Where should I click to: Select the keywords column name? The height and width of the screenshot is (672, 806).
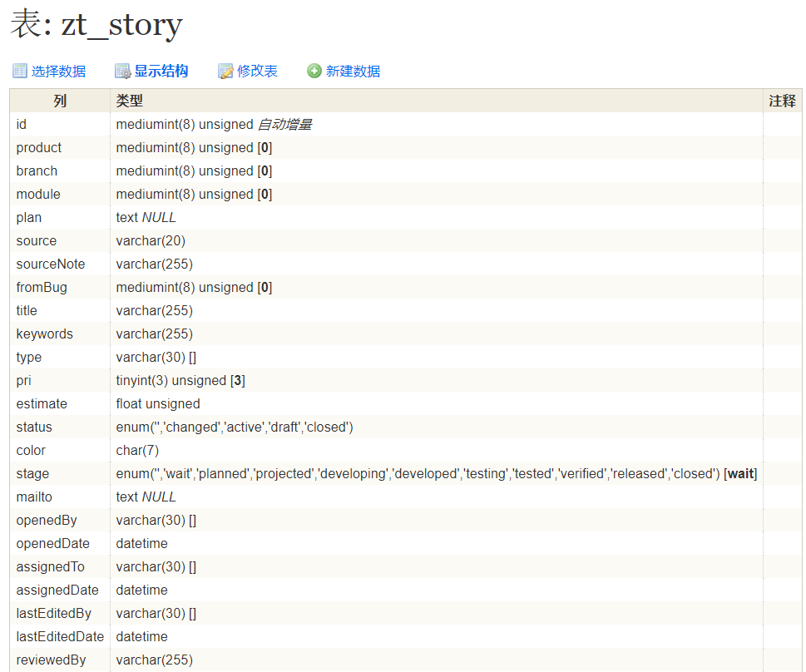tap(44, 334)
